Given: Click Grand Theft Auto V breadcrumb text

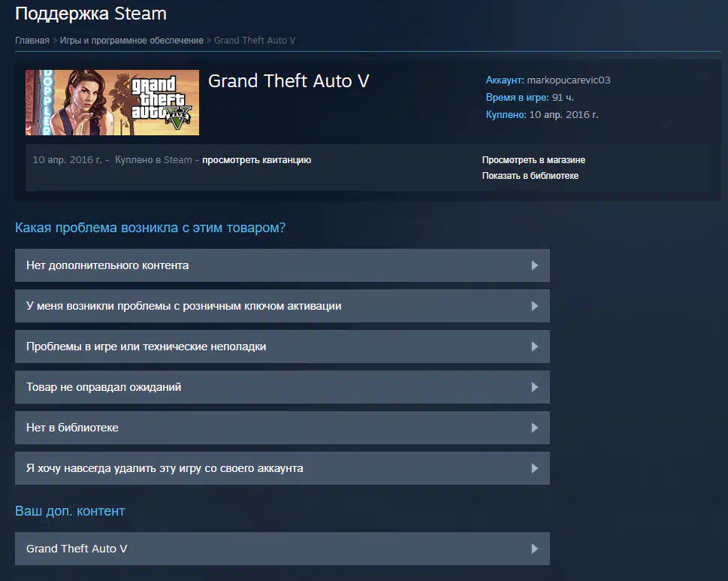Looking at the screenshot, I should point(255,41).
